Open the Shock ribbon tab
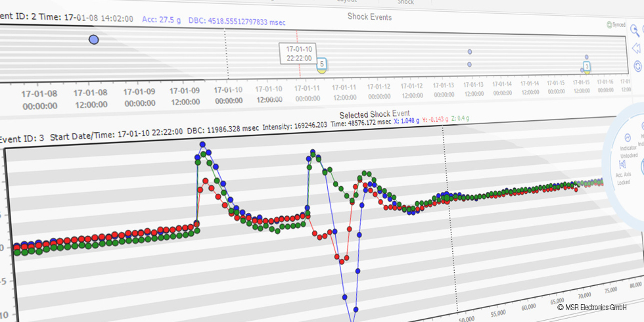 tap(405, 2)
